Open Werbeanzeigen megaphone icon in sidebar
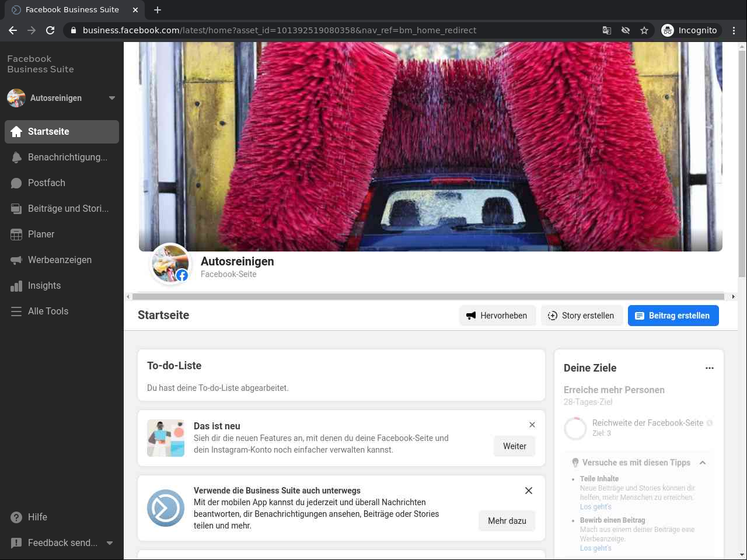This screenshot has height=560, width=747. click(x=16, y=260)
